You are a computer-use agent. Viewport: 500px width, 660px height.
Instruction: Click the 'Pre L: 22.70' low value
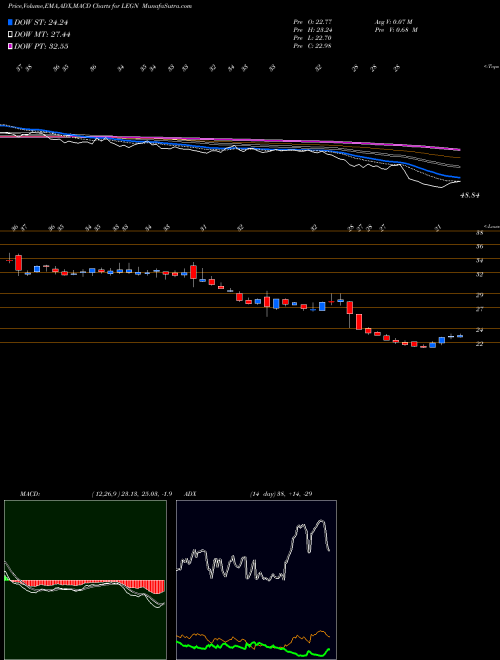point(312,38)
